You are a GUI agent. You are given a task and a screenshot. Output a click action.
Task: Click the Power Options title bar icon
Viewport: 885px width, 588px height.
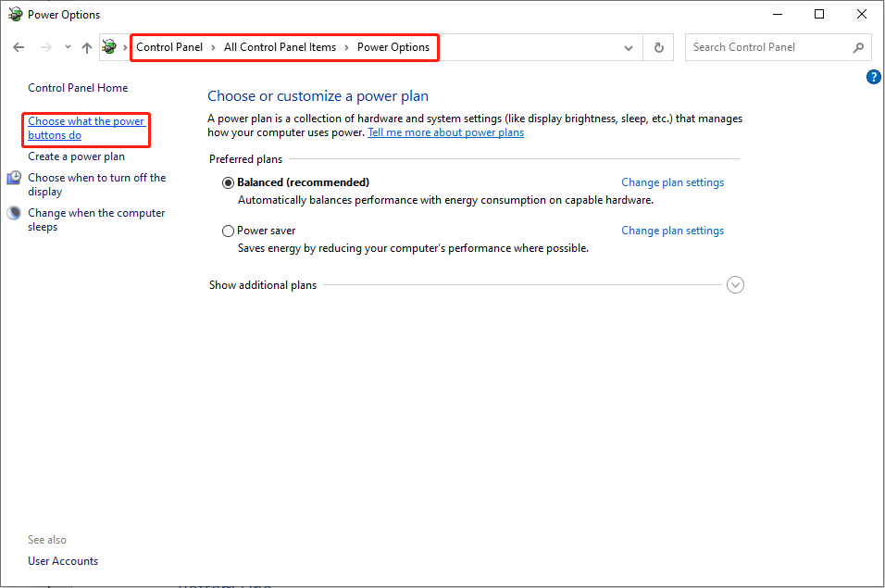15,14
